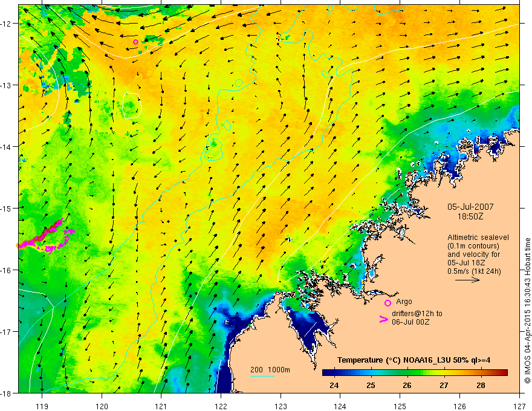The image size is (532, 411).
Task: Click the 'and velocity for' legend text
Action: (x=473, y=254)
